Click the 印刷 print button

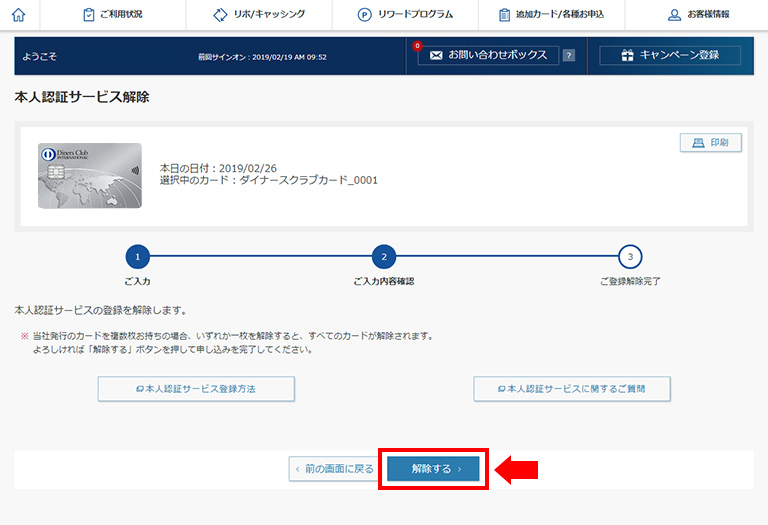pyautogui.click(x=710, y=143)
